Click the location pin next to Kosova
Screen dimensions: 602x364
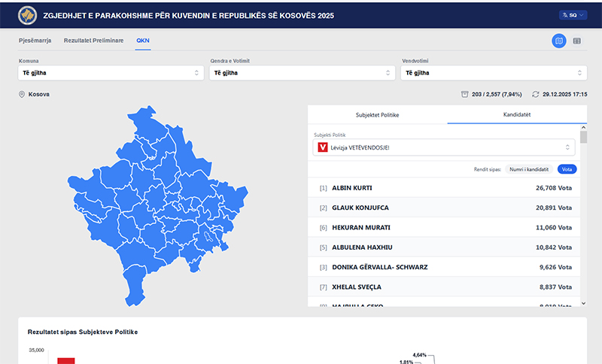[x=22, y=95]
